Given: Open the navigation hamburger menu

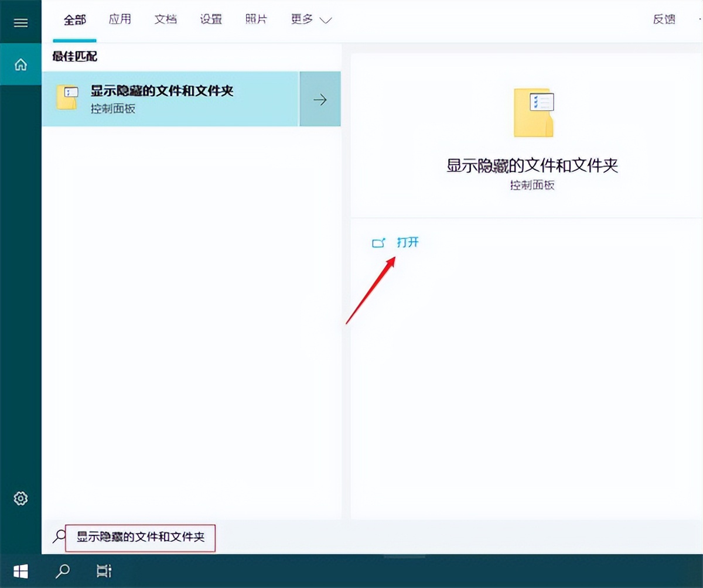Looking at the screenshot, I should [x=21, y=22].
